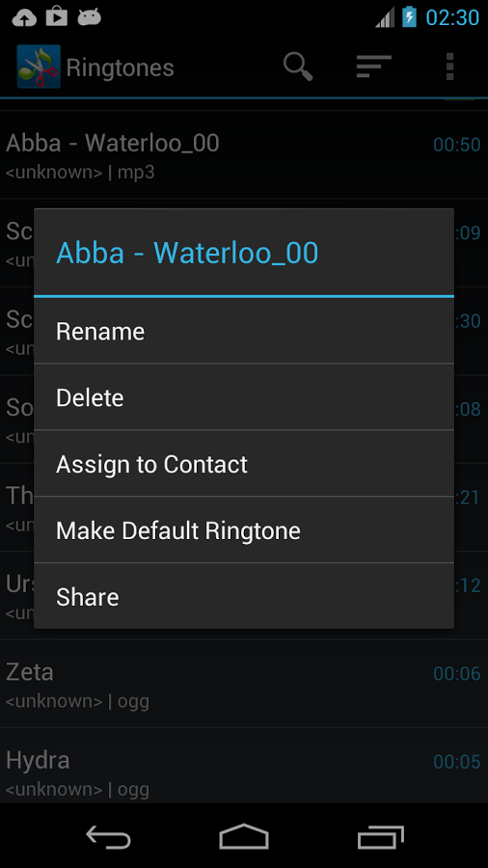Screen dimensions: 488x868
Task: Tap the battery charging status icon
Action: [409, 17]
